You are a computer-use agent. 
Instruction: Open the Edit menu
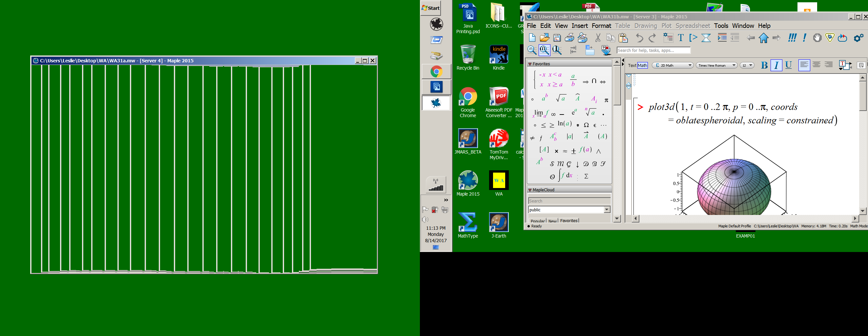coord(545,26)
